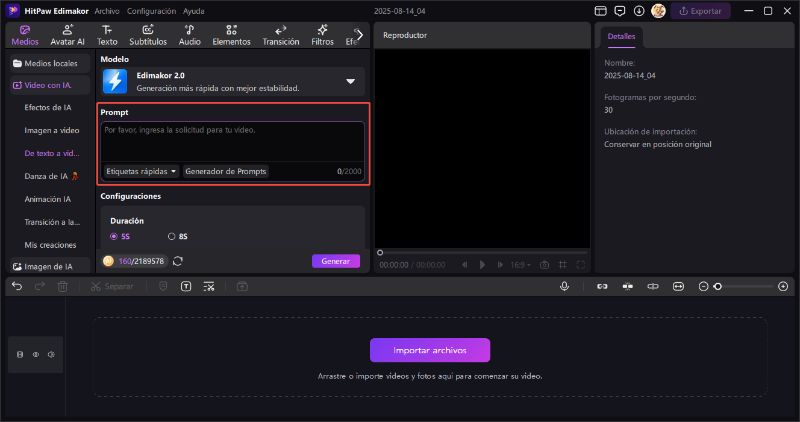
Task: Open the 16:9 aspect ratio dropdown
Action: (520, 265)
